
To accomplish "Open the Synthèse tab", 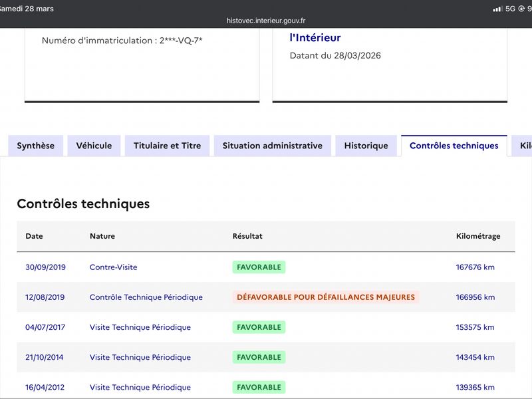I will (36, 146).
